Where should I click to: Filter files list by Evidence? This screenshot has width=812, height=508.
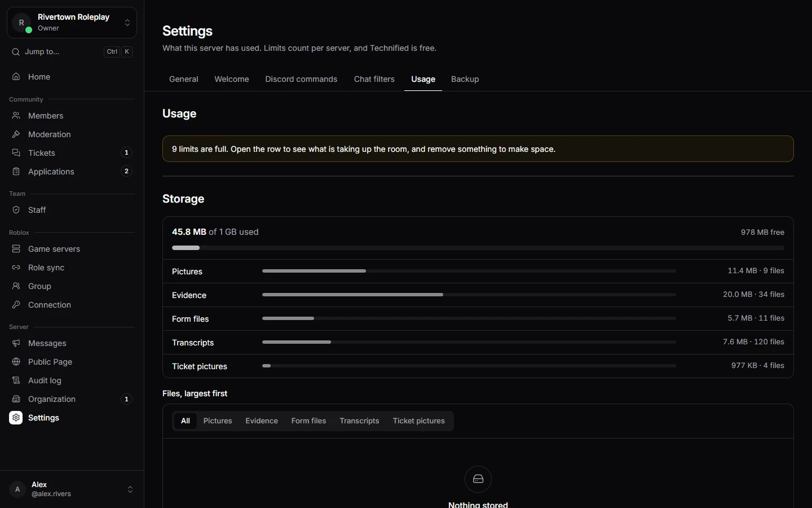262,421
